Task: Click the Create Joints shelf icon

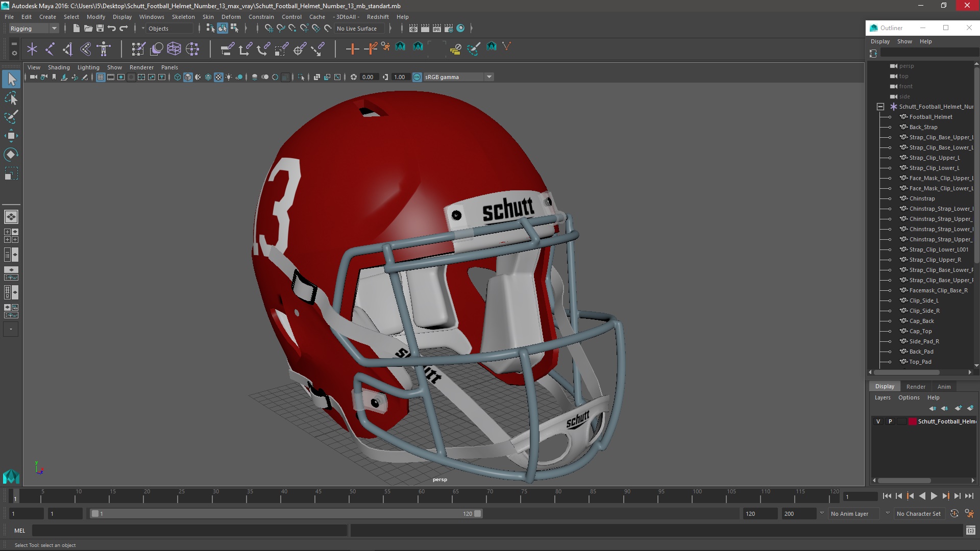Action: [x=50, y=49]
